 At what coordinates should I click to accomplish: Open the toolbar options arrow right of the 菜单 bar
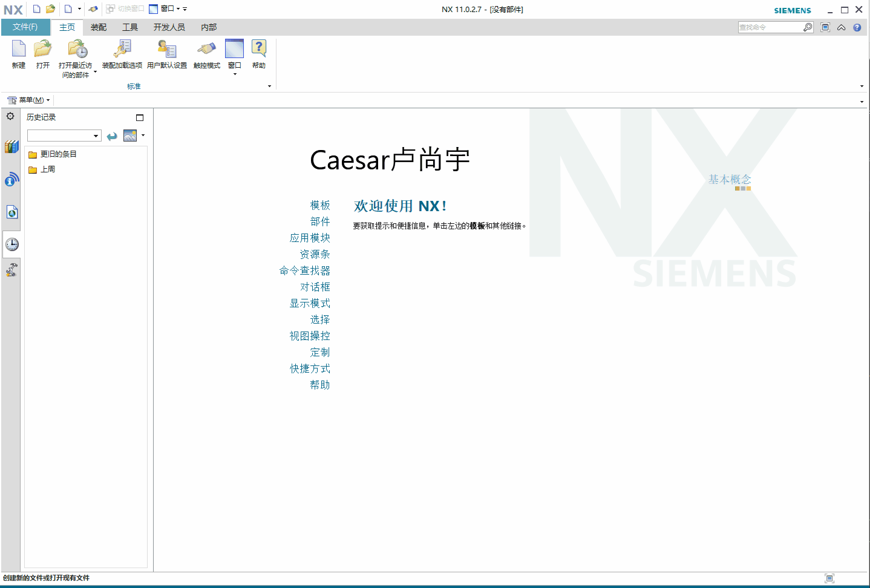tap(862, 102)
